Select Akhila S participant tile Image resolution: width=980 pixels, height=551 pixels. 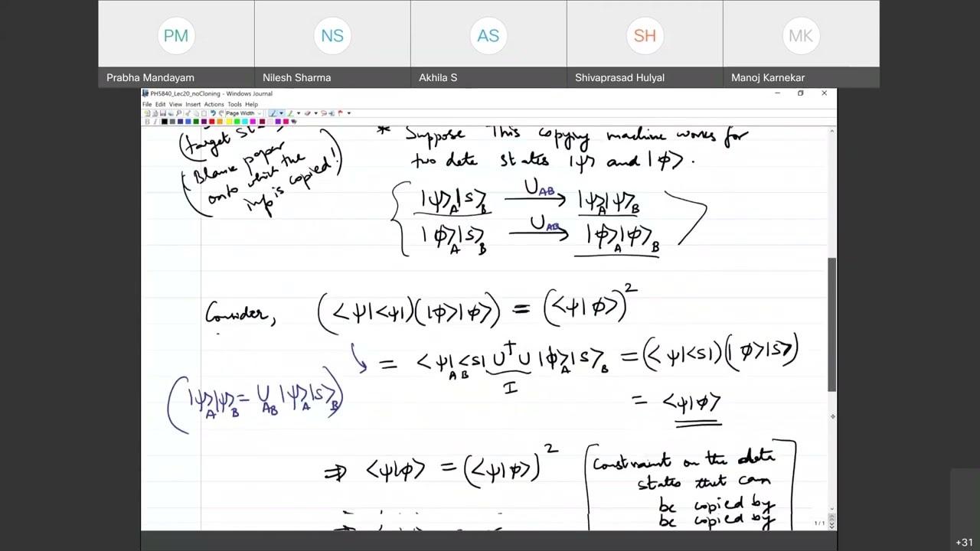(x=488, y=44)
